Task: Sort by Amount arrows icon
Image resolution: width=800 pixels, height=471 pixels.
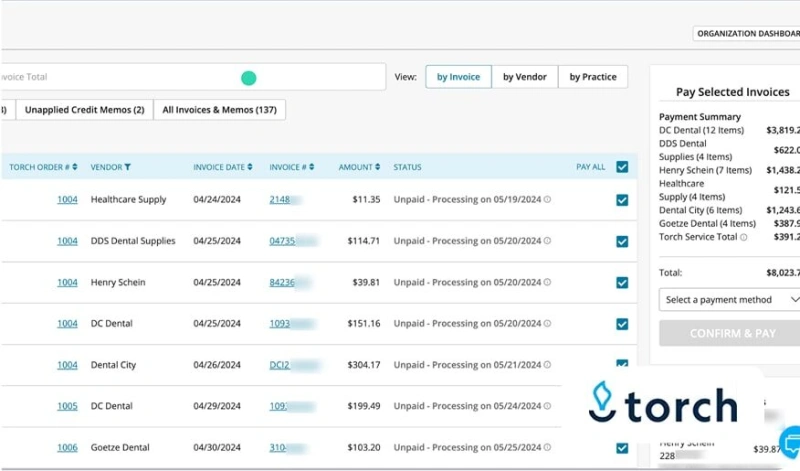Action: click(378, 167)
